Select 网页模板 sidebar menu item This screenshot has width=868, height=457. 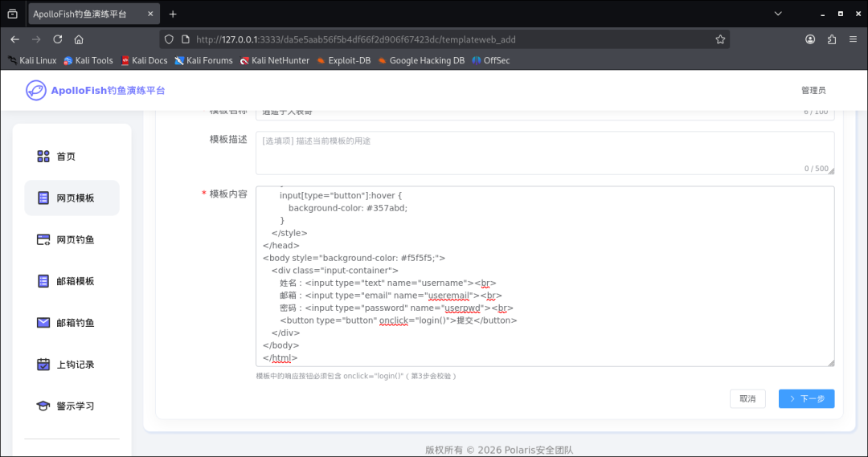(72, 198)
